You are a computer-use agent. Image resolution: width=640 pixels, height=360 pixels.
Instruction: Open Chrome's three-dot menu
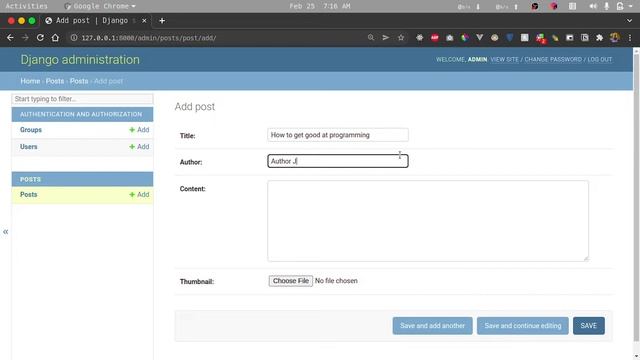(630, 38)
